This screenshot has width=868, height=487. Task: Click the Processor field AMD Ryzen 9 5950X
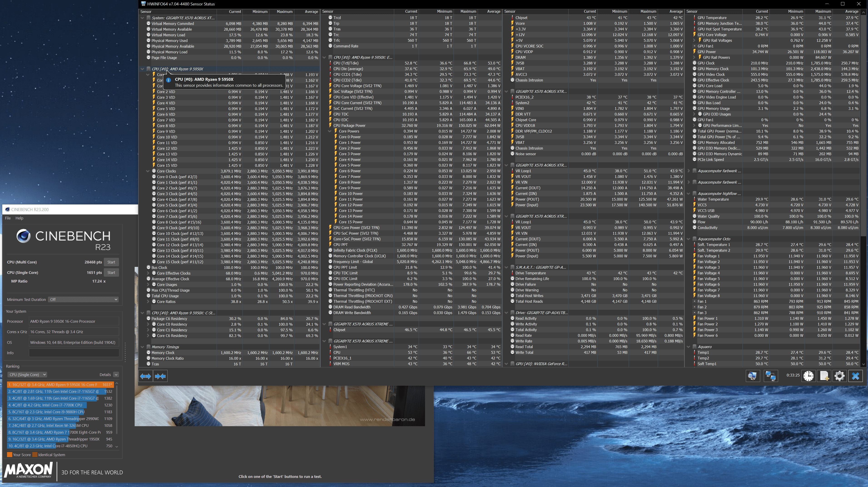[74, 321]
